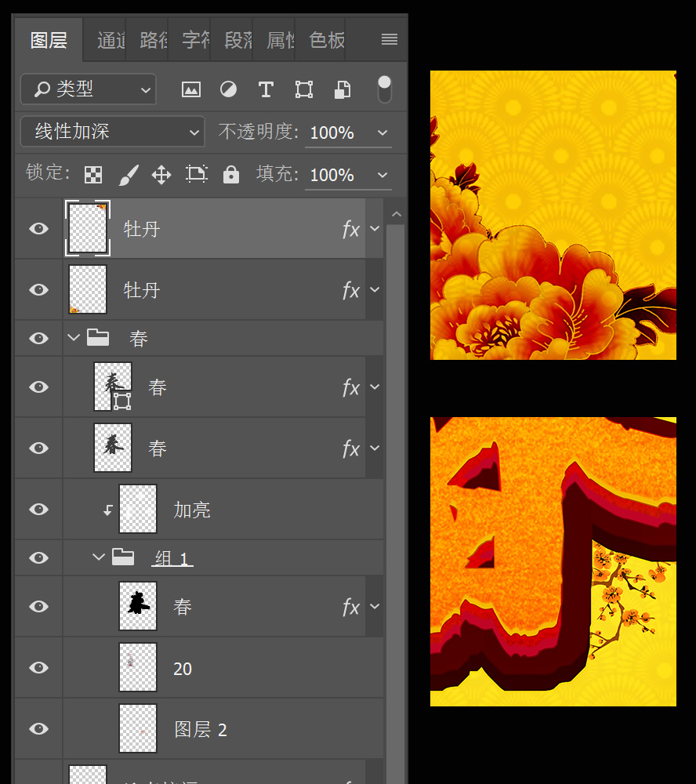Hide the smart-object 春 layer
Viewport: 696px width, 784px height.
(38, 387)
